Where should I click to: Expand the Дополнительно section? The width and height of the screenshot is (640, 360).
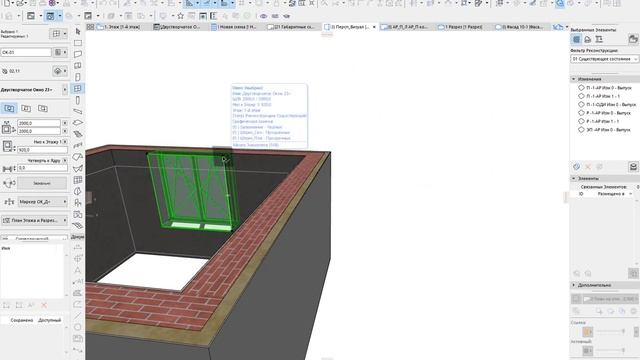click(x=574, y=285)
